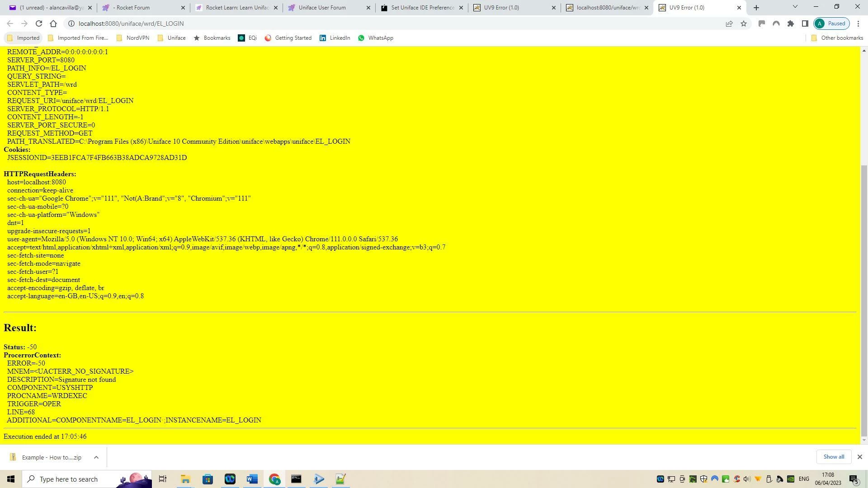868x488 pixels.
Task: Go to browser home page
Action: [53, 23]
